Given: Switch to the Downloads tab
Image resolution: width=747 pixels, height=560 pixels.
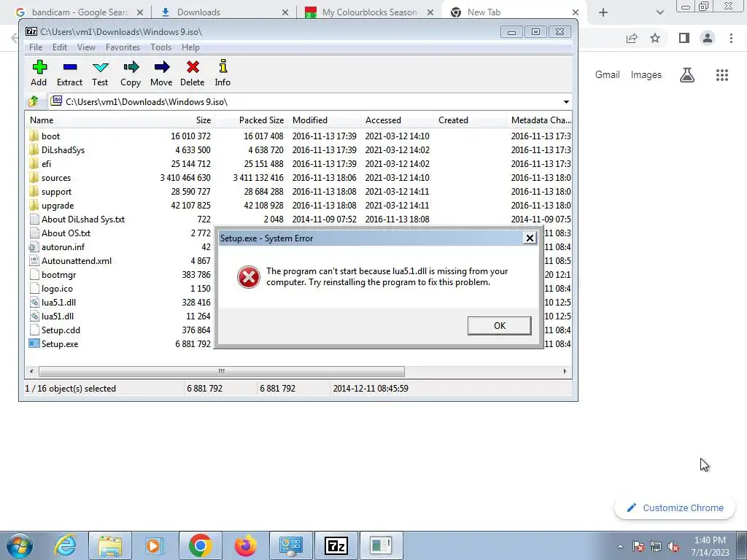Looking at the screenshot, I should [224, 12].
